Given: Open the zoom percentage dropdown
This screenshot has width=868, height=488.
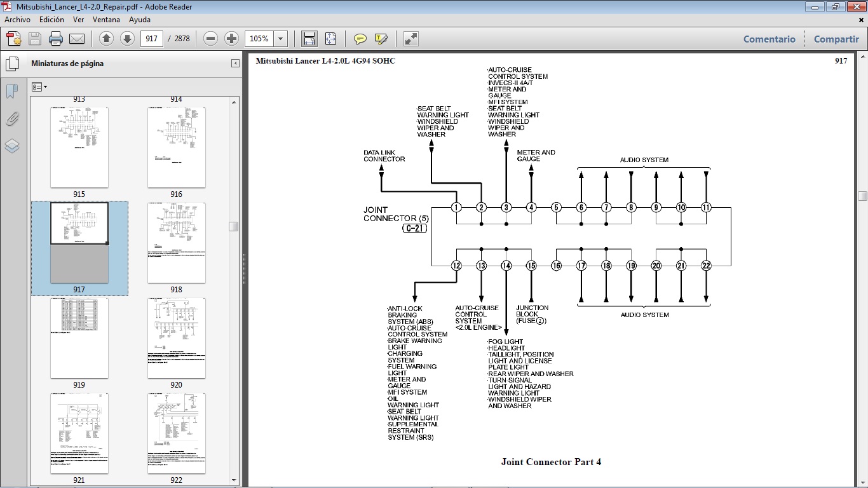Looking at the screenshot, I should [x=280, y=38].
